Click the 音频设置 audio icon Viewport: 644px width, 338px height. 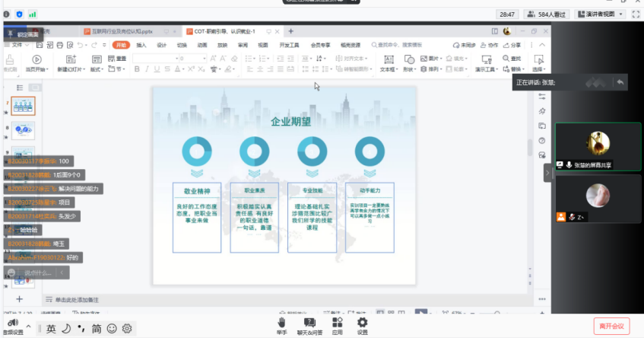pos(11,324)
